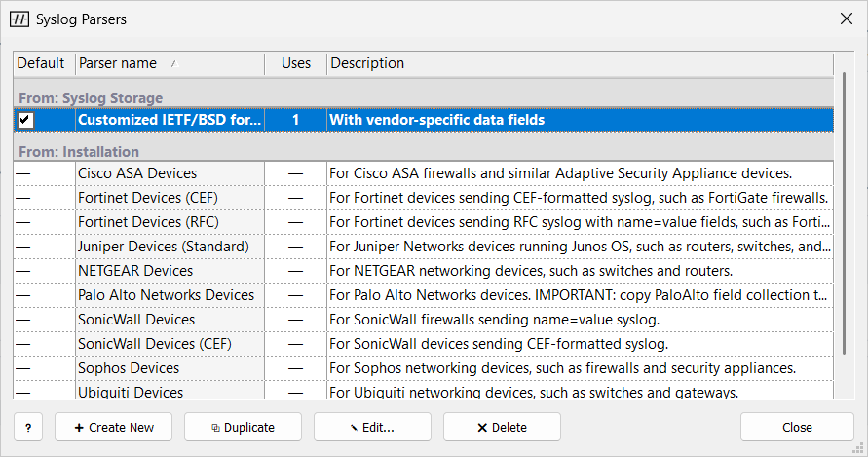Close the dialog with the Close button
Viewport: 868px width, 457px height.
coord(797,427)
